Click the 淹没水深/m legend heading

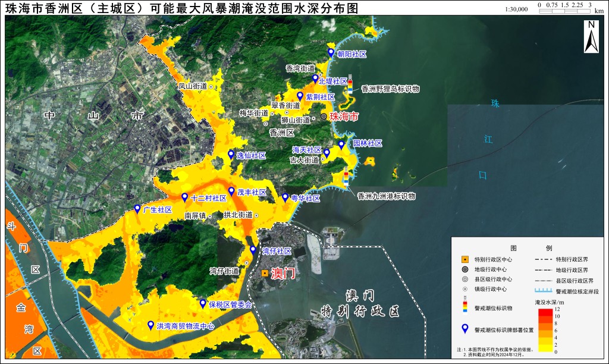click(x=549, y=302)
